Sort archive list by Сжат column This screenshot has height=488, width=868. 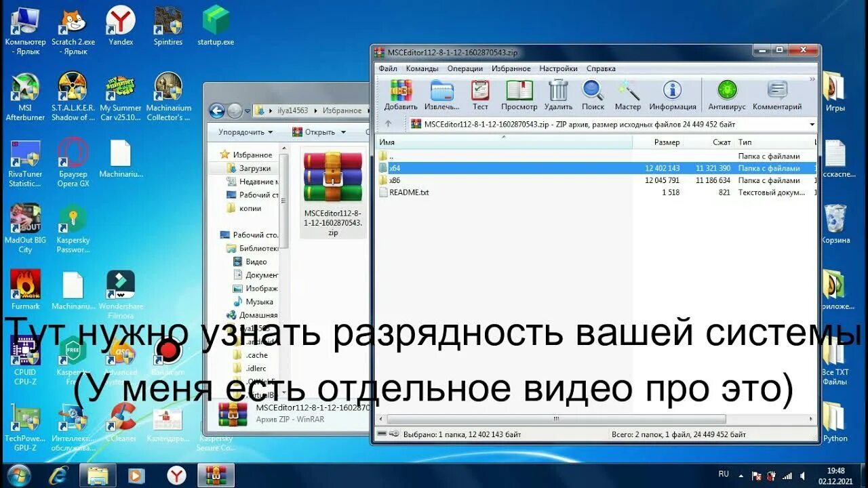[708, 142]
